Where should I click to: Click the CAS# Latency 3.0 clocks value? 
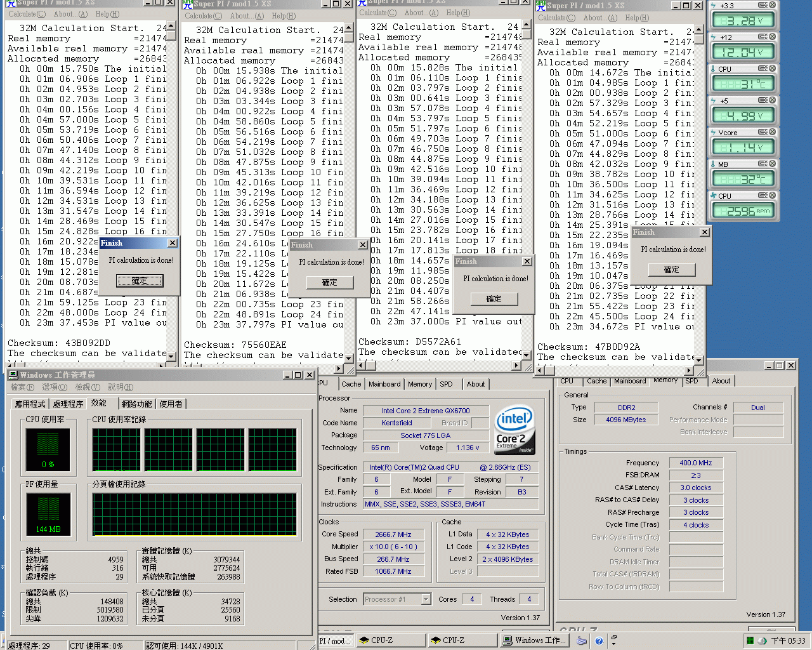[x=696, y=487]
